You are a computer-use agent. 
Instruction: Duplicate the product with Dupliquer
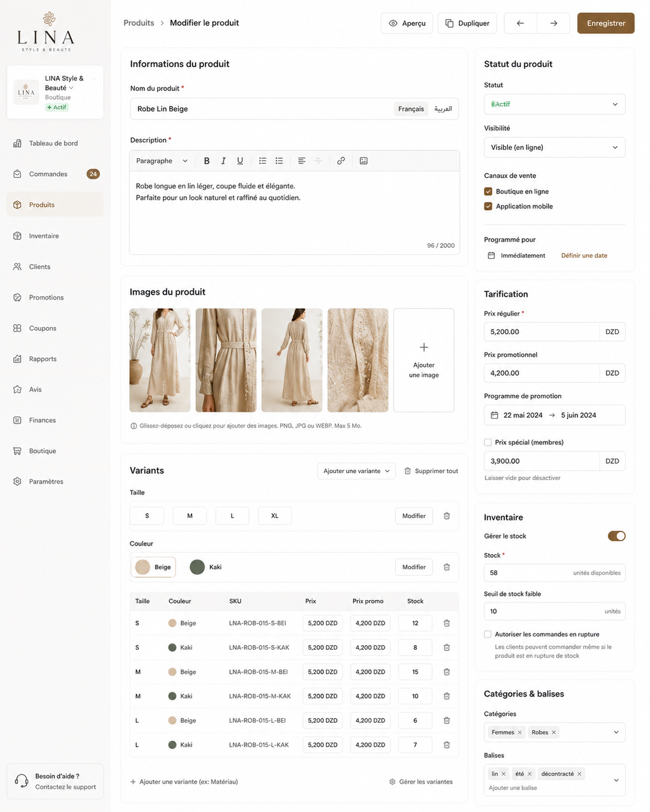[467, 23]
